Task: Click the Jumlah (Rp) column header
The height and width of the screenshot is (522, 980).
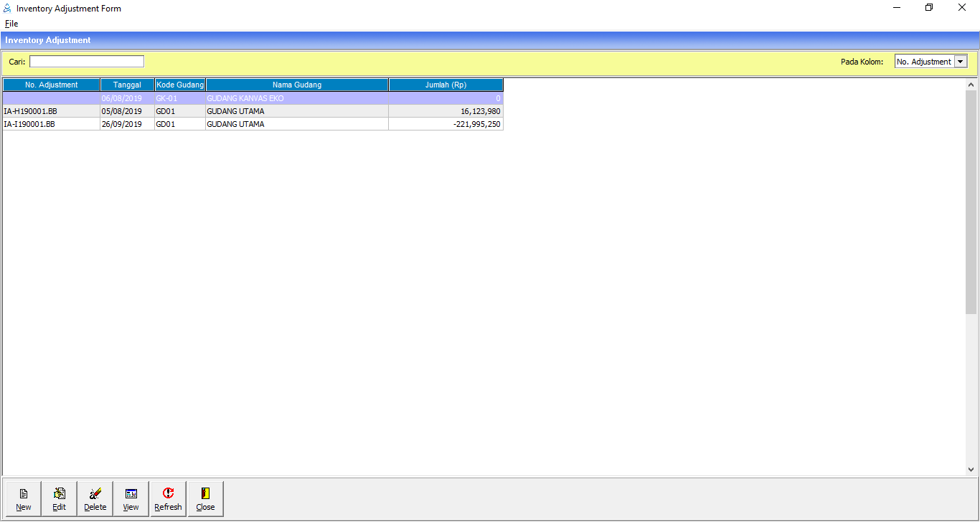Action: [x=446, y=85]
